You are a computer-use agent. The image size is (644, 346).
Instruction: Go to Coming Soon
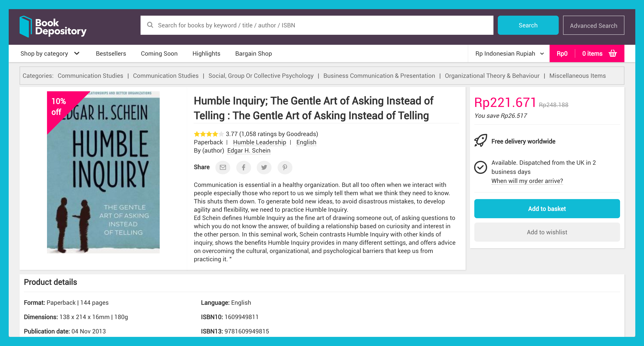pos(159,53)
